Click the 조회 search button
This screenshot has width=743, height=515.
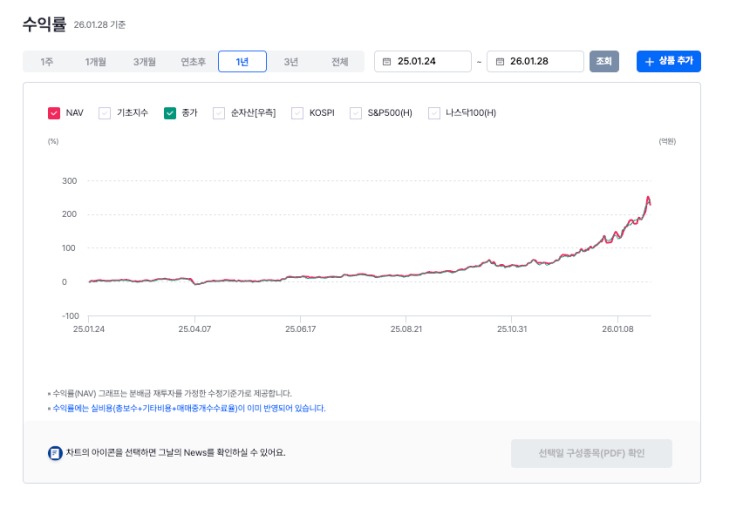(x=604, y=61)
